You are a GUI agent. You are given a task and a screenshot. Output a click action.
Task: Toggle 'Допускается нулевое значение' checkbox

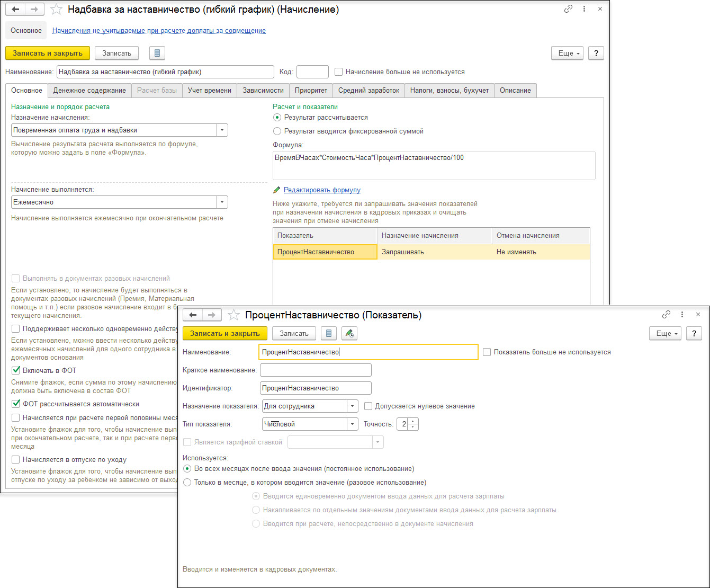pyautogui.click(x=369, y=406)
